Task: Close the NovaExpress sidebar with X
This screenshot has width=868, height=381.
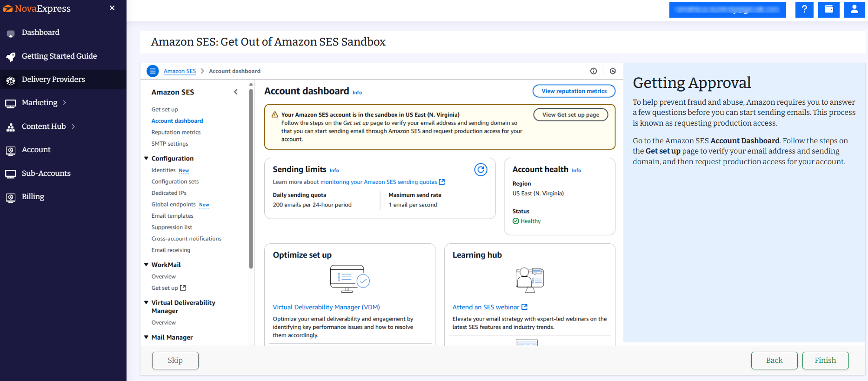Action: point(112,8)
